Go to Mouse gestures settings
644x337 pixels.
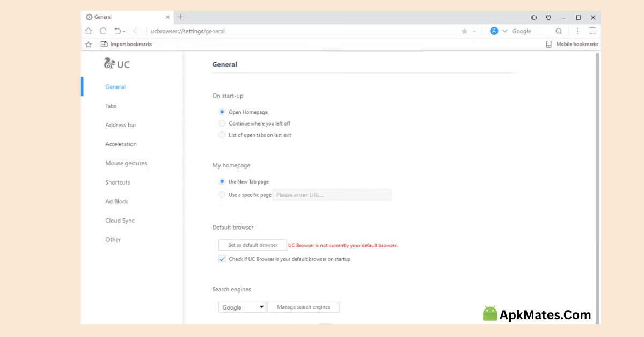point(126,163)
